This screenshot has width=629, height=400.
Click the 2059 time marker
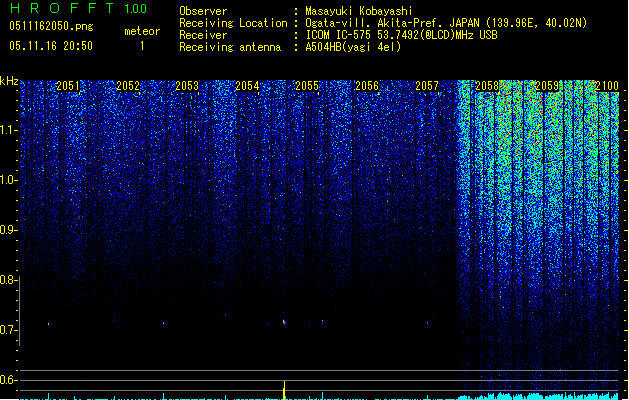pos(547,86)
